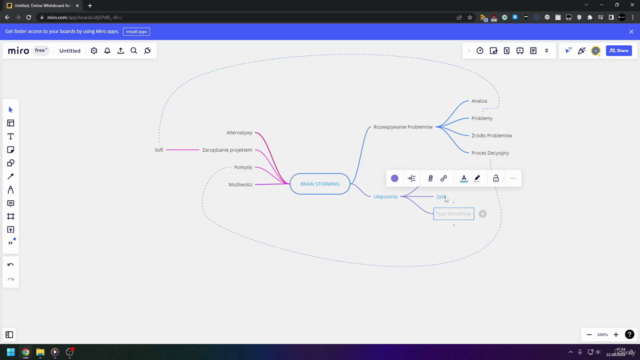Viewport: 640px width, 360px height.
Task: Select the Ulepszenia node
Action: click(385, 197)
